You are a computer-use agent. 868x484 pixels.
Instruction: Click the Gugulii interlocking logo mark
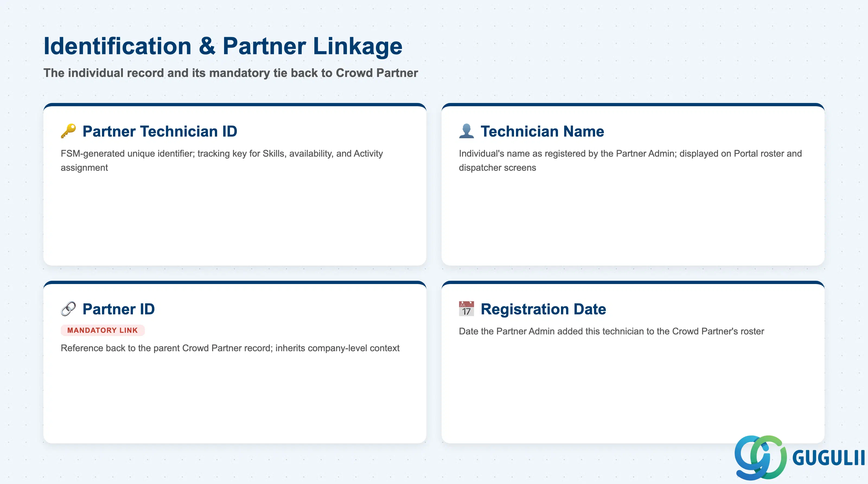tap(761, 457)
